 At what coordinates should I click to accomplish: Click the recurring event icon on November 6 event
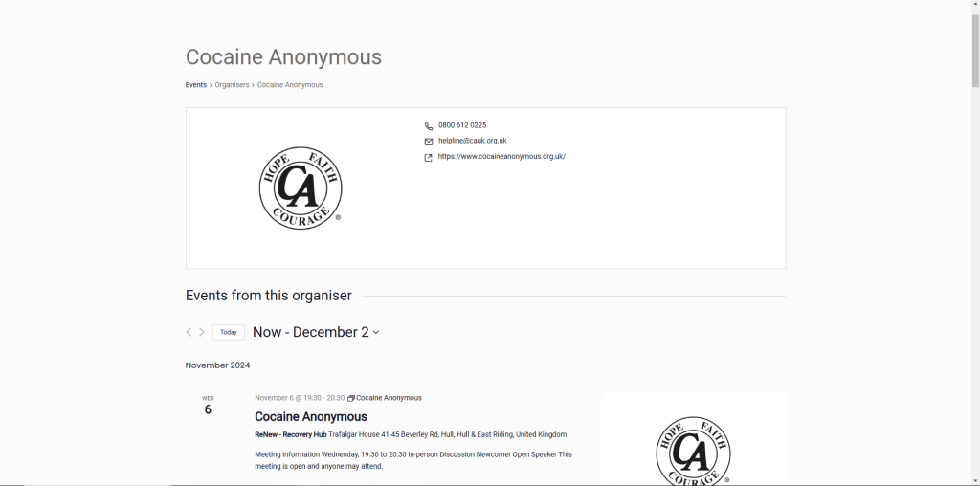tap(351, 398)
